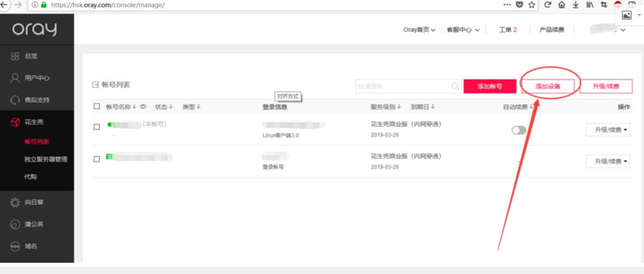This screenshot has width=644, height=274.
Task: Open 独立服务器管理 in the sidebar
Action: pos(46,159)
